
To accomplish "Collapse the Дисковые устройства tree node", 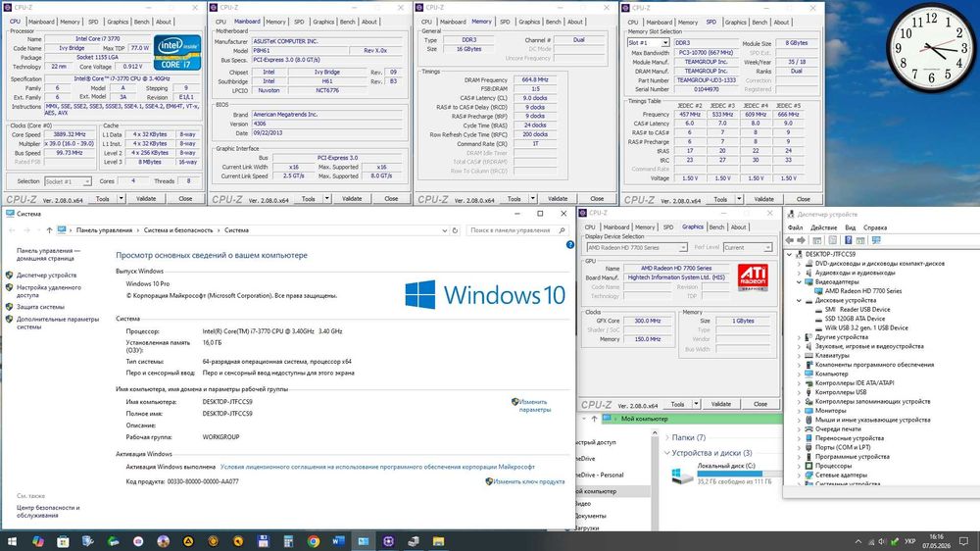I will point(799,300).
